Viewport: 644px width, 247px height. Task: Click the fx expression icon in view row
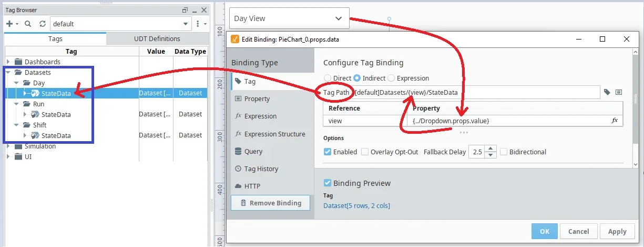615,121
